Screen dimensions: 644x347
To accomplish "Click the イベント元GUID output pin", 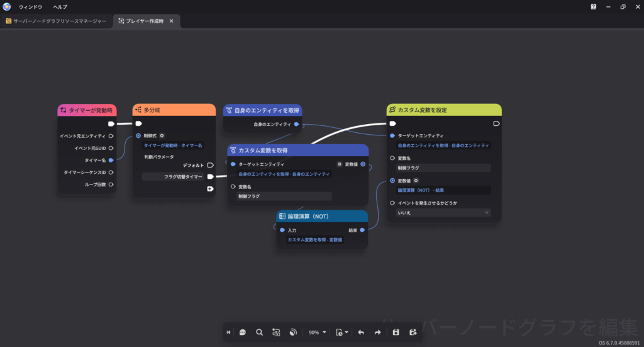I will pyautogui.click(x=111, y=148).
